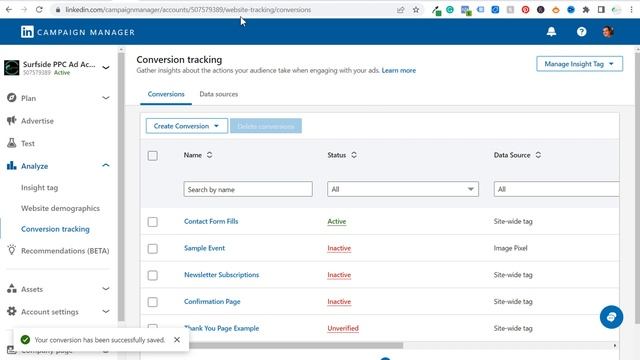
Task: Click the Analyze bar chart icon
Action: (11, 166)
